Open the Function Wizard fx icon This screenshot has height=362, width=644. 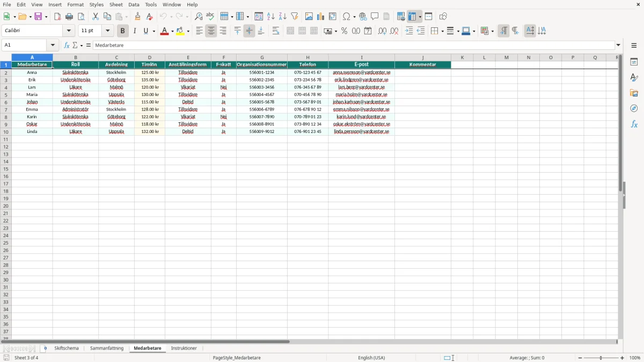pos(67,46)
